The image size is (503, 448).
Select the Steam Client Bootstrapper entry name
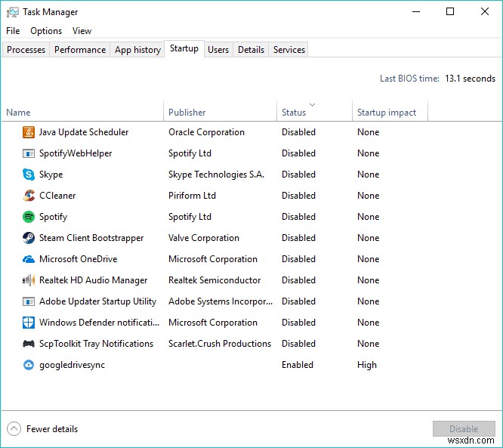pyautogui.click(x=91, y=238)
